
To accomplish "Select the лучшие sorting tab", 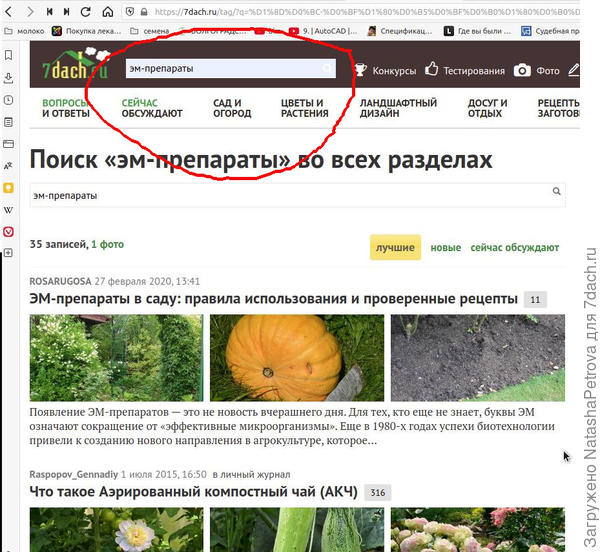I will click(395, 248).
